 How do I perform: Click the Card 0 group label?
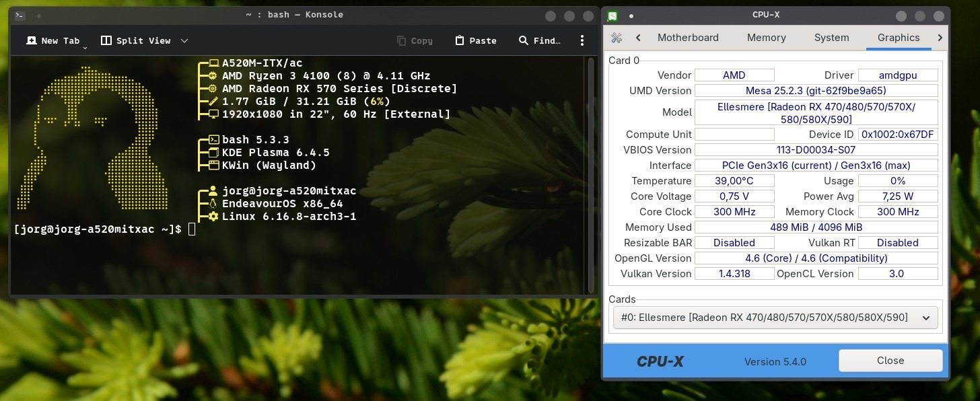(x=624, y=61)
